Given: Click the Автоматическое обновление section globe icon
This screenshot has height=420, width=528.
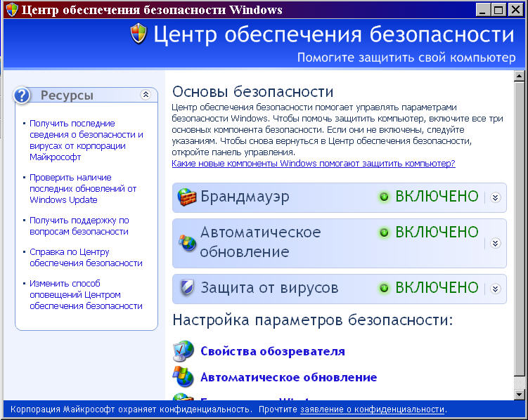Looking at the screenshot, I should coord(187,242).
